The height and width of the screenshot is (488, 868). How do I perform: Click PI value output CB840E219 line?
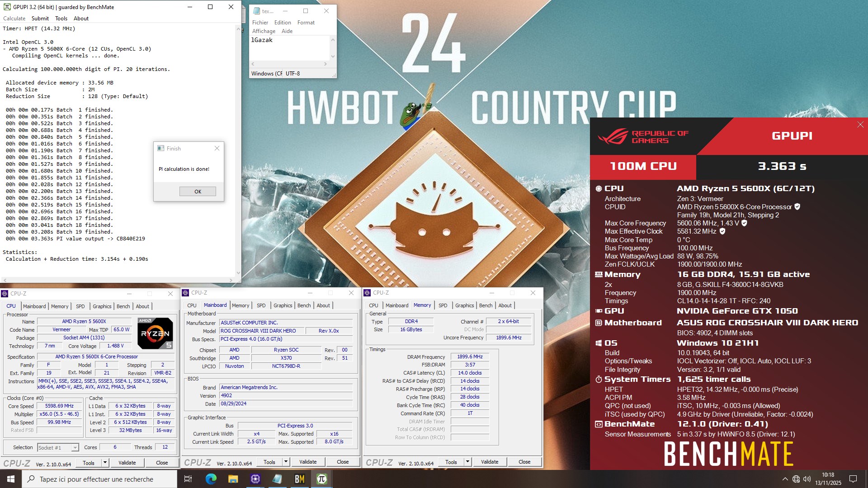coord(75,239)
